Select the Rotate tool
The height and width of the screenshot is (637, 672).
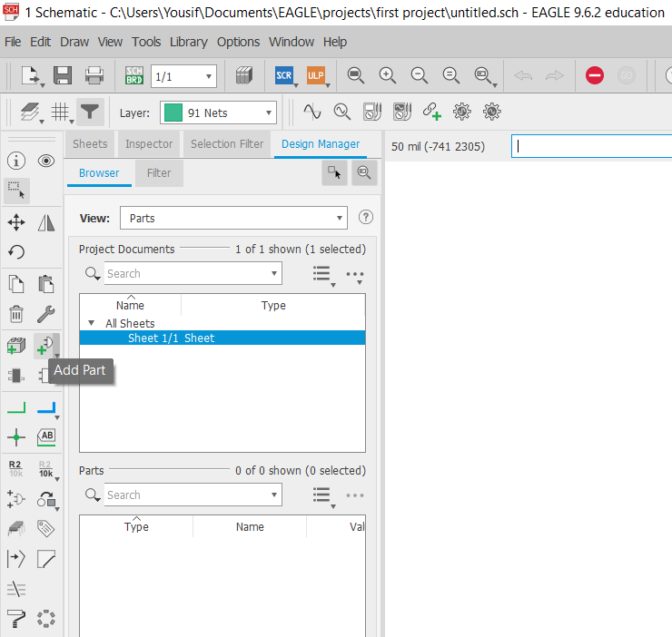[x=16, y=252]
